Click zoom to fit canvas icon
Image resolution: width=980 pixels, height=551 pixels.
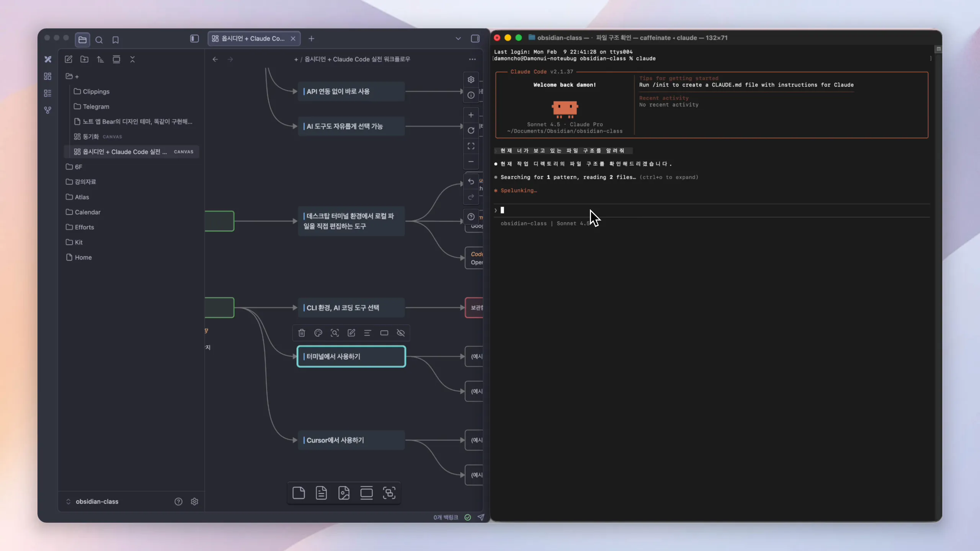tap(471, 146)
